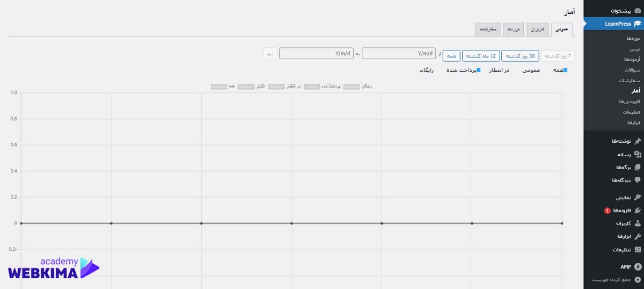
Task: Click the settings icon for تنظیمات main menu
Action: (x=638, y=250)
